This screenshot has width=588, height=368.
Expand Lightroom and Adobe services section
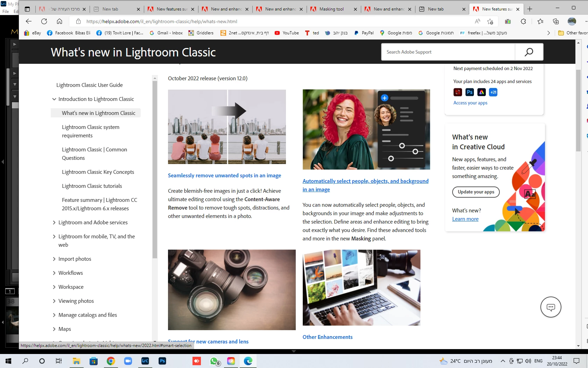coord(54,223)
